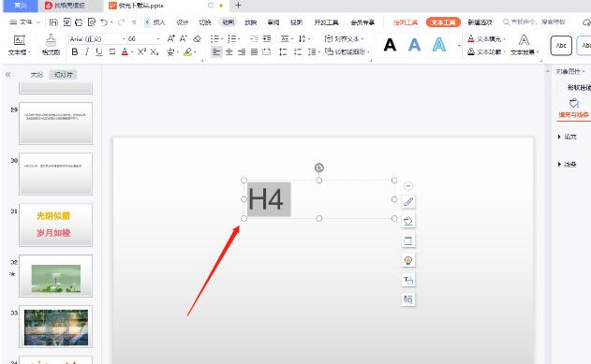
Task: Click the Superscript X² icon
Action: [141, 51]
